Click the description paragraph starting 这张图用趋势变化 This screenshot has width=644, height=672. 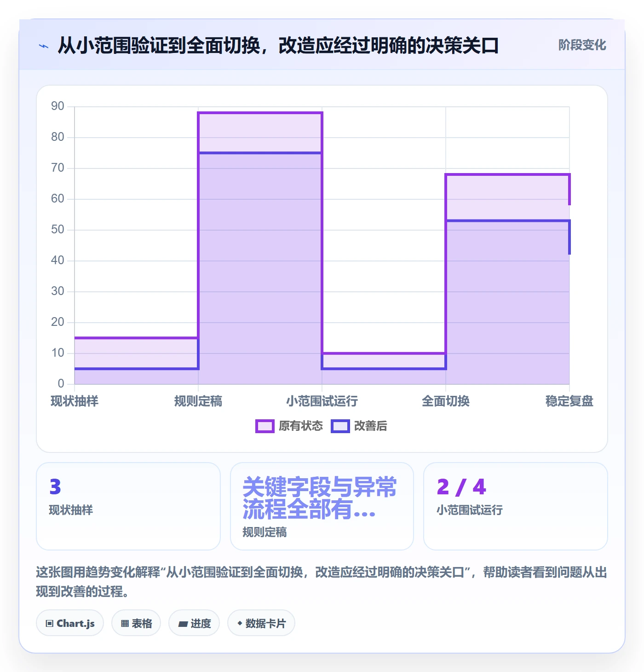click(322, 582)
